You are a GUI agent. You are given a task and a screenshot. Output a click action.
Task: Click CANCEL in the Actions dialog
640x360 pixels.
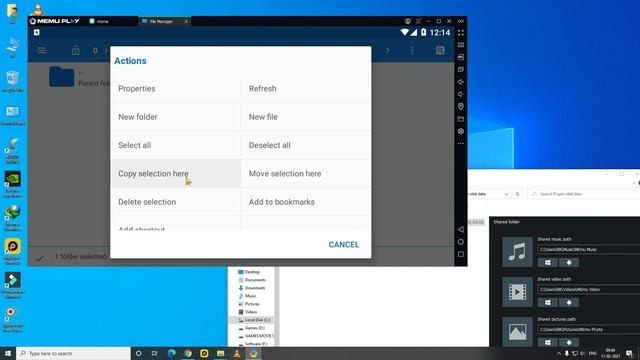coord(344,244)
